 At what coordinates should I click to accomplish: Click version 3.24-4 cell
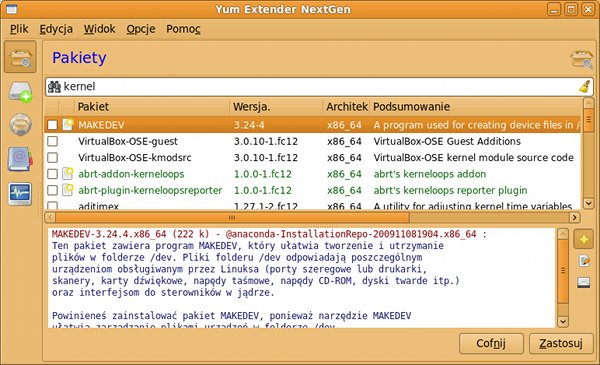pos(249,125)
